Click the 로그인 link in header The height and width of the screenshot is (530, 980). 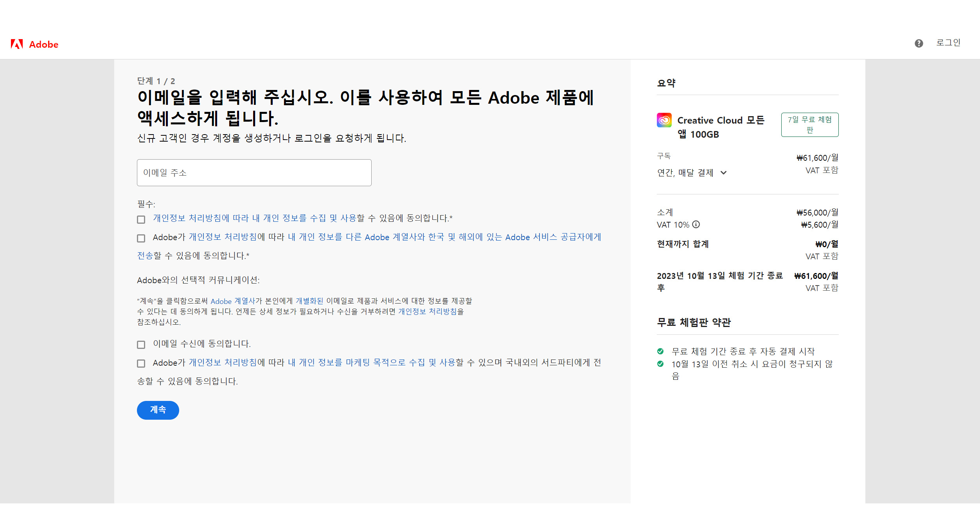point(948,43)
